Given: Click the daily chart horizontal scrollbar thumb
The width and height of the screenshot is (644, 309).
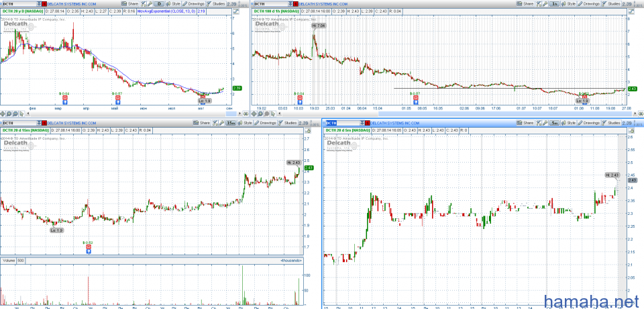Looking at the screenshot, I should 231,114.
